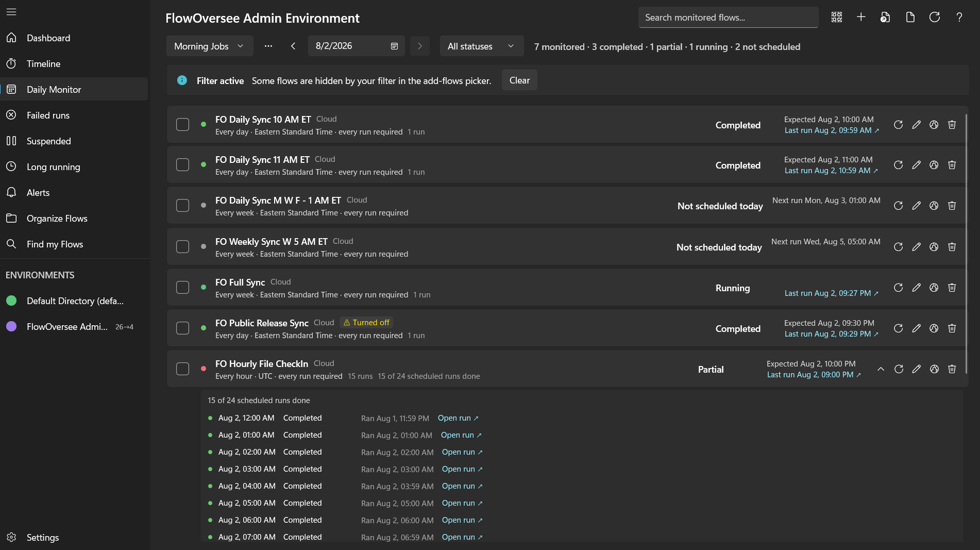This screenshot has height=550, width=980.
Task: Open Timeline in the sidebar
Action: 74,63
